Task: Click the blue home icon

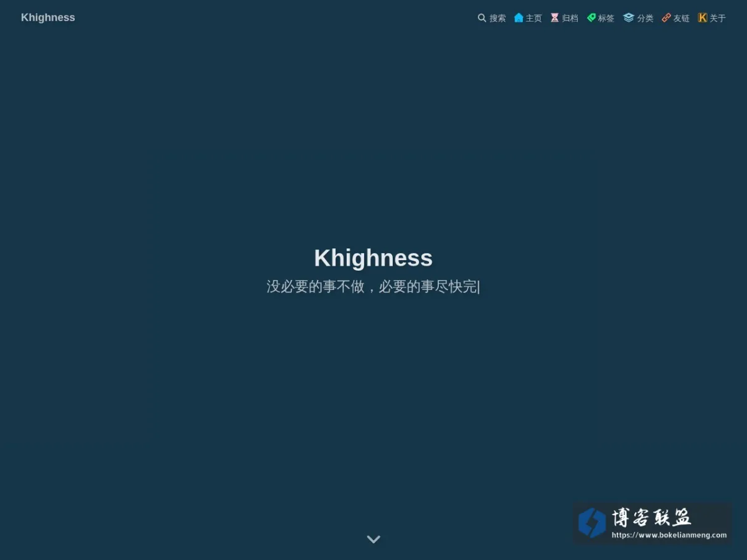Action: [519, 18]
